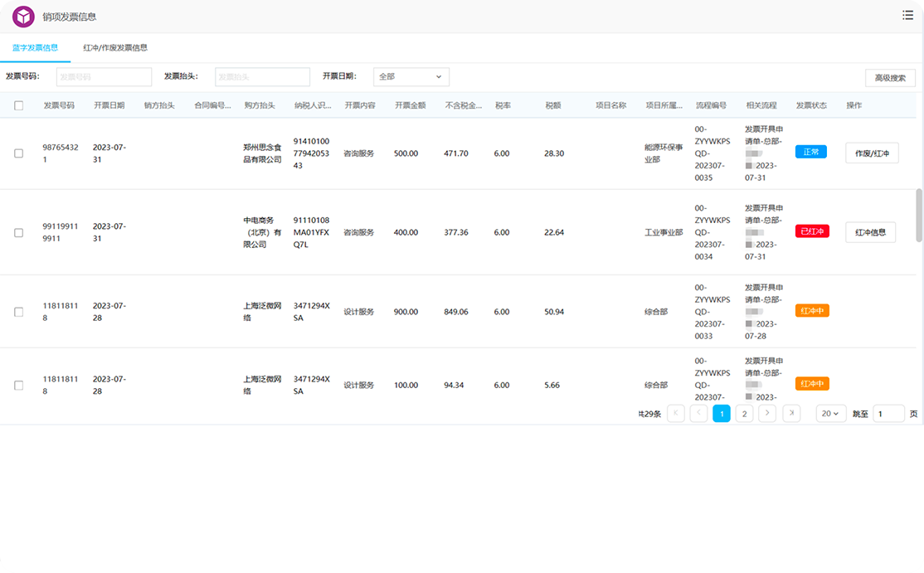Viewport: 924px width, 573px height.
Task: Switch to the 红冲/作废发票信息 tab
Action: [x=115, y=48]
